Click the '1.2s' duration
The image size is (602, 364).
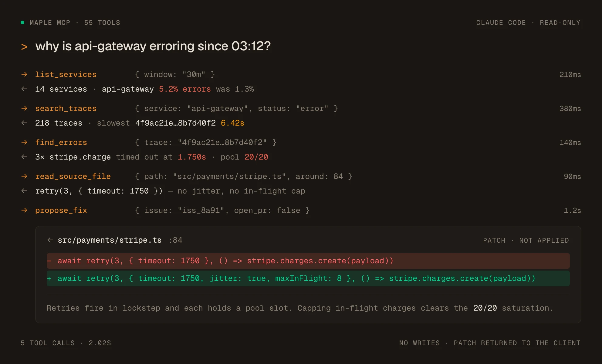pyautogui.click(x=572, y=211)
